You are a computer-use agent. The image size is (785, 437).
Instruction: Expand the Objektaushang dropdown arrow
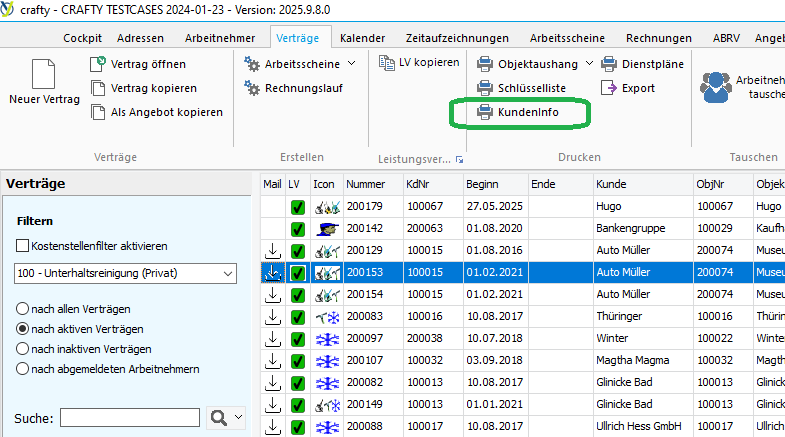tap(589, 64)
